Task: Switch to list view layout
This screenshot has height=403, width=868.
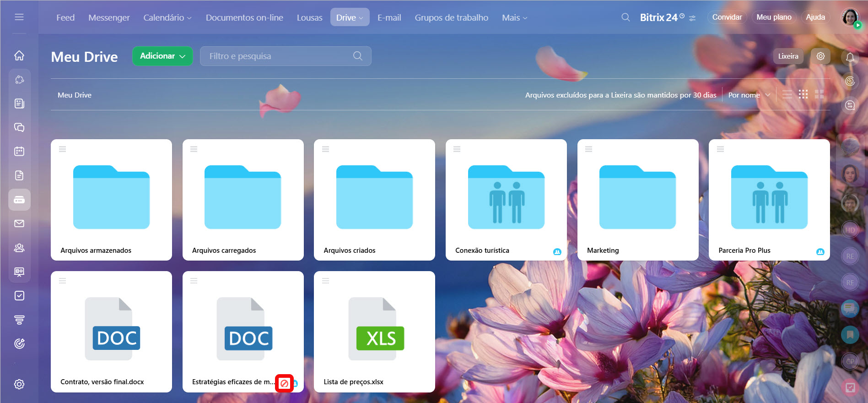Action: (787, 95)
